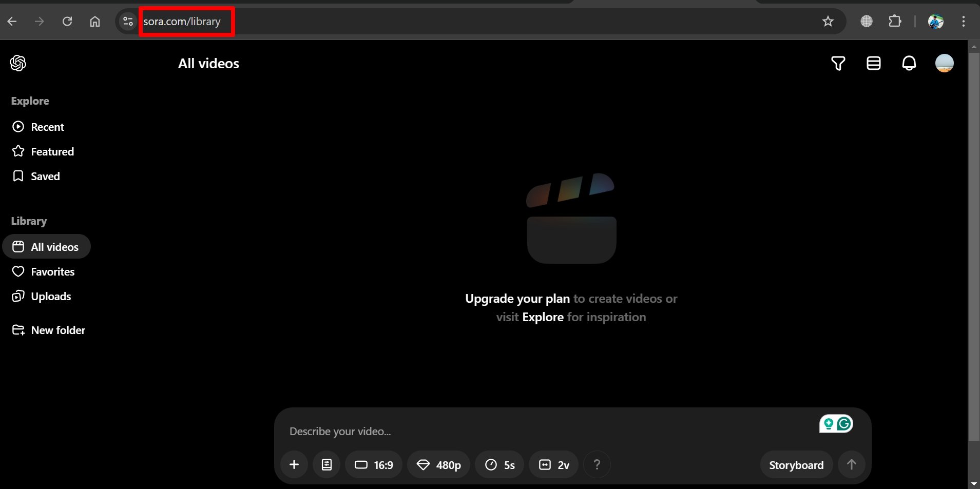Open the Storyboard editor
The height and width of the screenshot is (489, 980).
click(796, 464)
